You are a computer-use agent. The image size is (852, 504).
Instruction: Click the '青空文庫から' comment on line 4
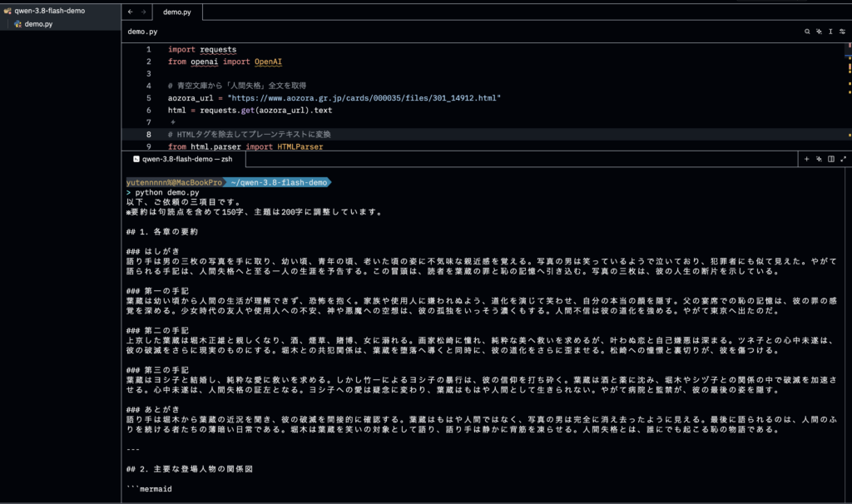(237, 86)
